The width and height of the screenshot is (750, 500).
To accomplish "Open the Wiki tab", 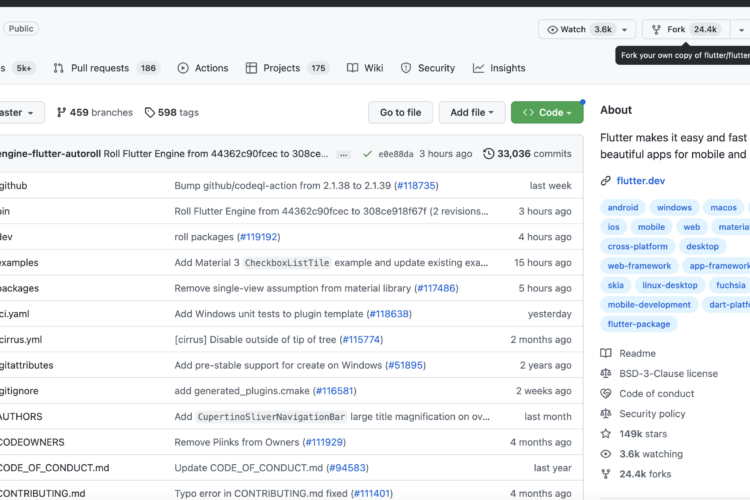I will pos(365,68).
